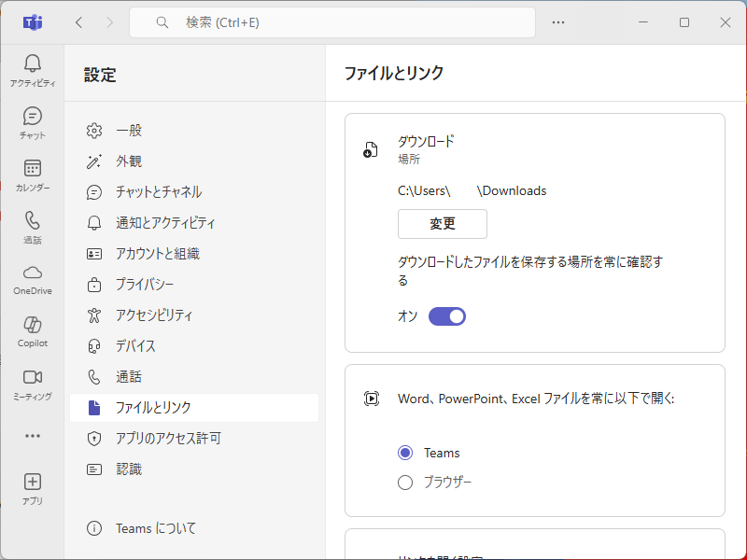Open the Meetings camera icon
The height and width of the screenshot is (560, 747).
pos(33,377)
